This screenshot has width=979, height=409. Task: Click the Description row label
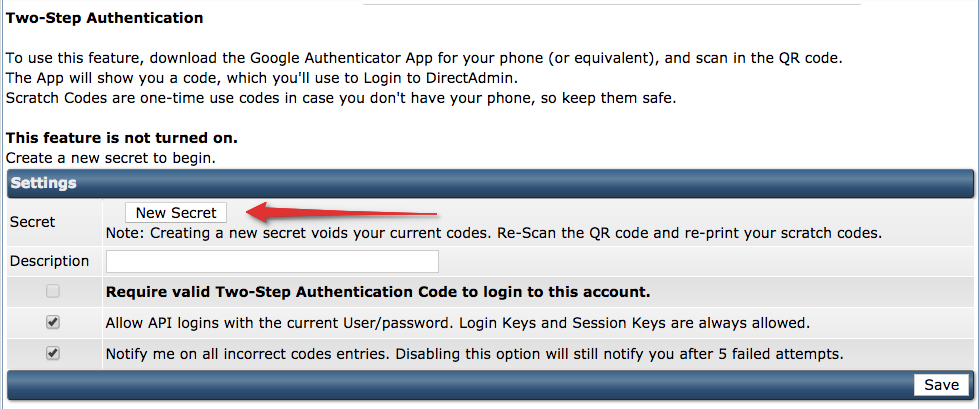click(49, 261)
